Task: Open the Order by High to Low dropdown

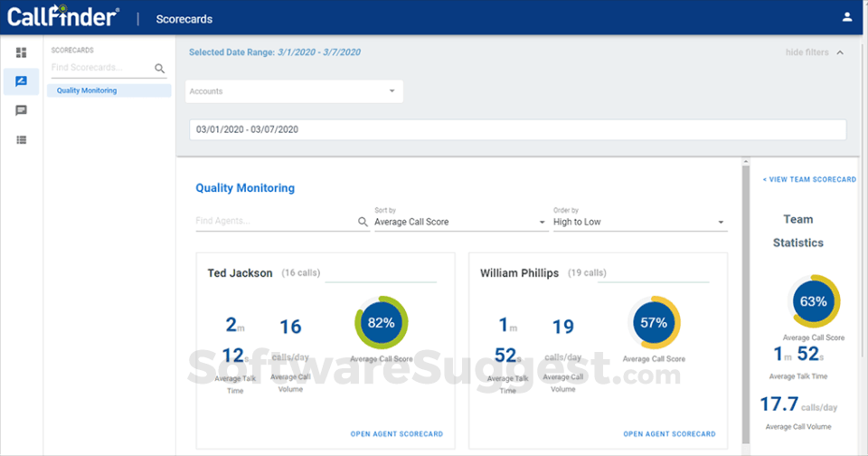Action: [x=639, y=222]
